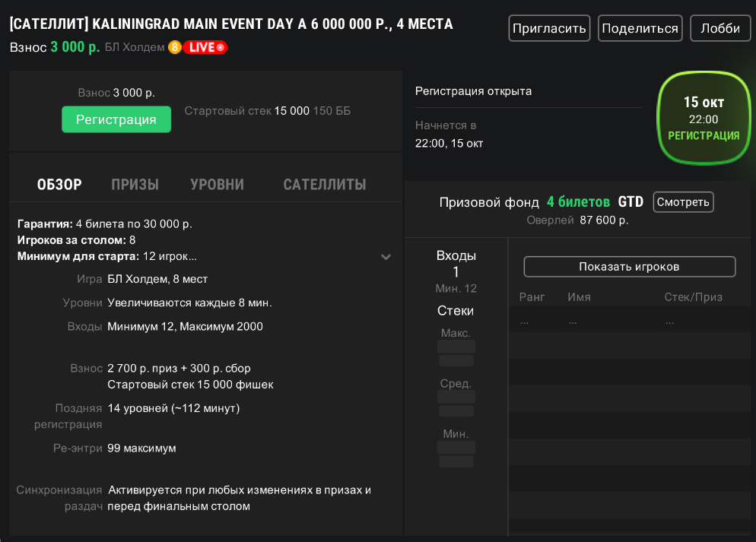Open the УРОВНИ tab
This screenshot has width=756, height=542.
217,185
